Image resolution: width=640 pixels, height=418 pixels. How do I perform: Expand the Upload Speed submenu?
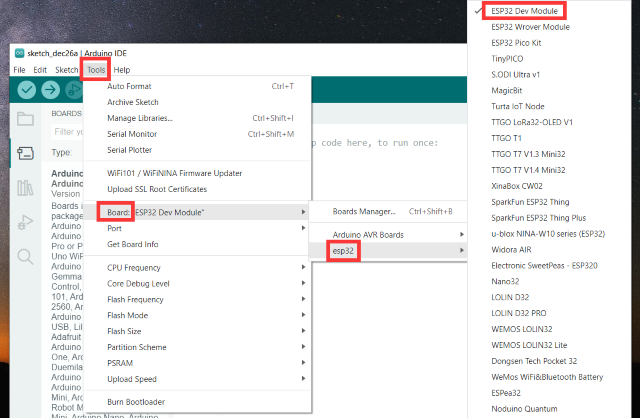click(198, 379)
